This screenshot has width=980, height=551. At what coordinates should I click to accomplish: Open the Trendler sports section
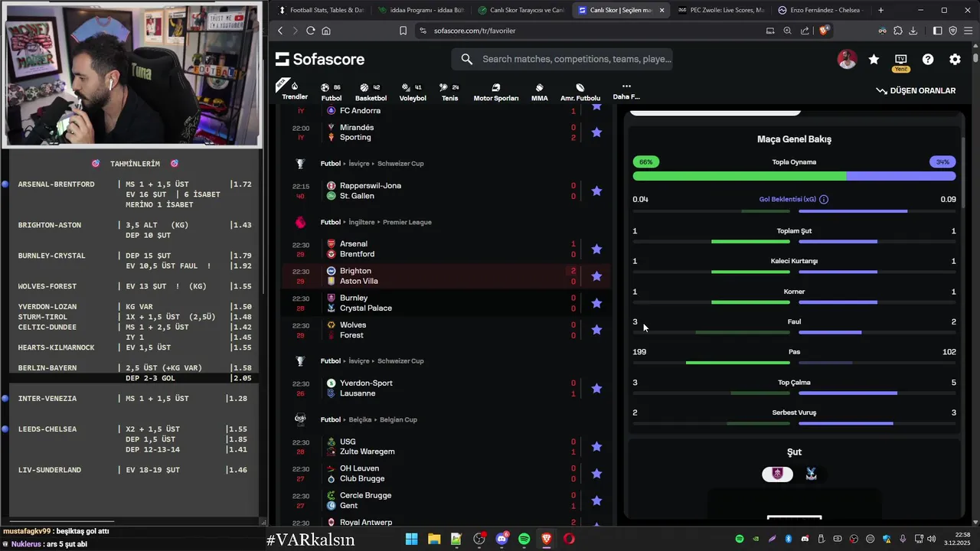(295, 91)
